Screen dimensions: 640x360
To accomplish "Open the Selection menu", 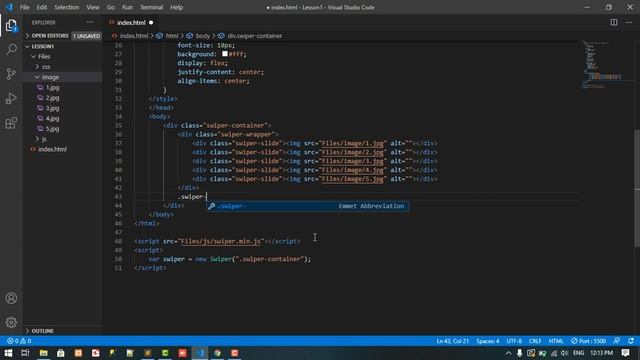I will coord(67,7).
